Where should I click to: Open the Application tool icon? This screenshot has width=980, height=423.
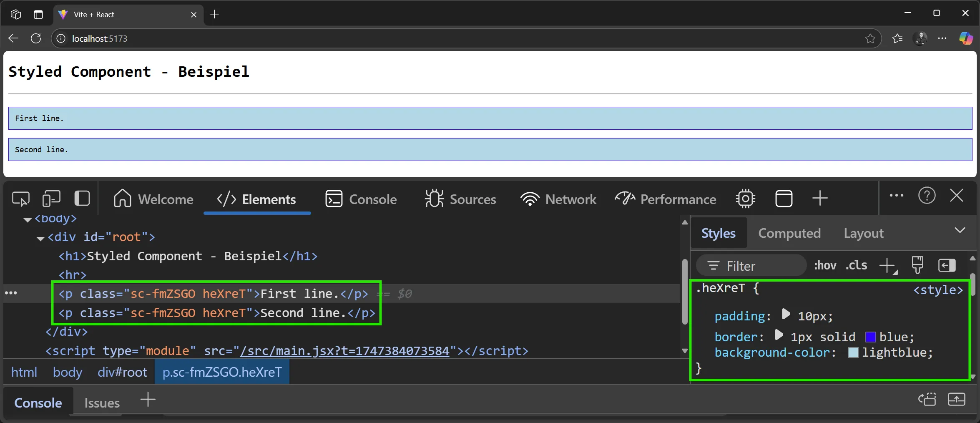coord(784,199)
